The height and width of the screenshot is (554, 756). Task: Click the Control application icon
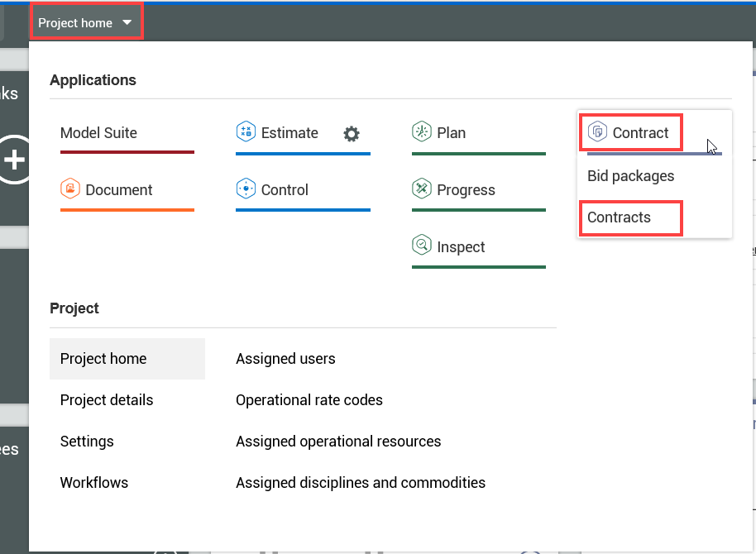click(x=246, y=189)
